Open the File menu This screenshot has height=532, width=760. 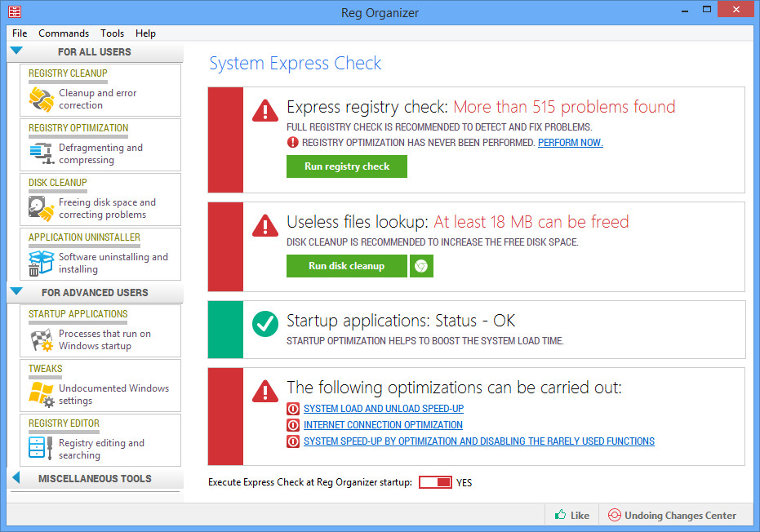pyautogui.click(x=20, y=33)
